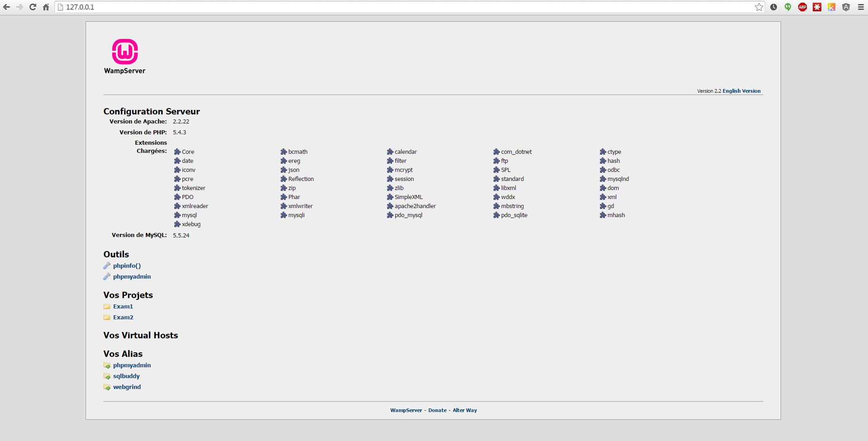868x441 pixels.
Task: Switch to the English Version link
Action: (x=742, y=91)
